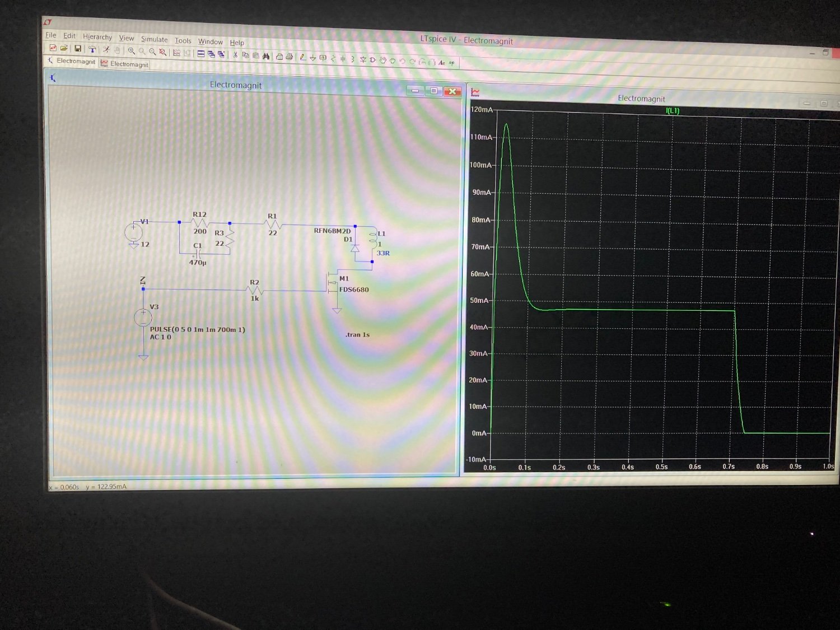Image resolution: width=840 pixels, height=630 pixels.
Task: Switch to the Electromagnit waveform tab
Action: (124, 64)
